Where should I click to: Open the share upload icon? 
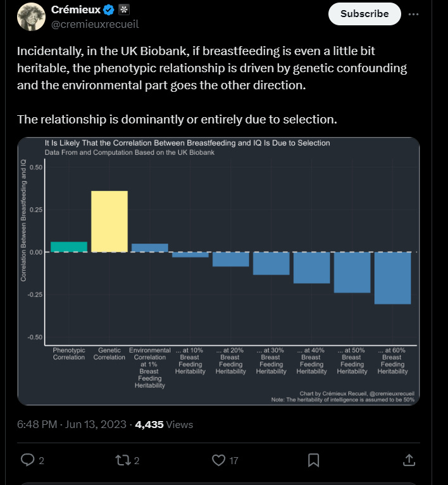409,460
